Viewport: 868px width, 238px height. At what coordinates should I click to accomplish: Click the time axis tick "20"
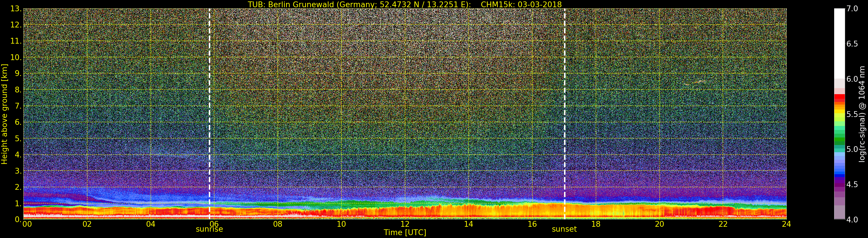coord(659,224)
